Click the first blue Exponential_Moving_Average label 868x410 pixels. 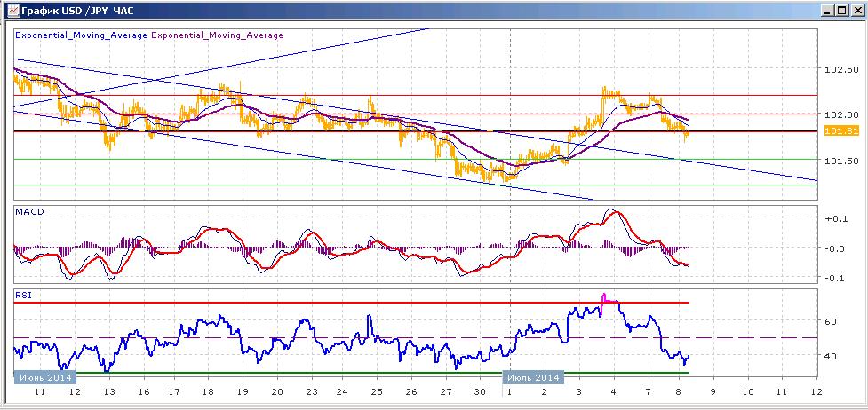point(82,35)
